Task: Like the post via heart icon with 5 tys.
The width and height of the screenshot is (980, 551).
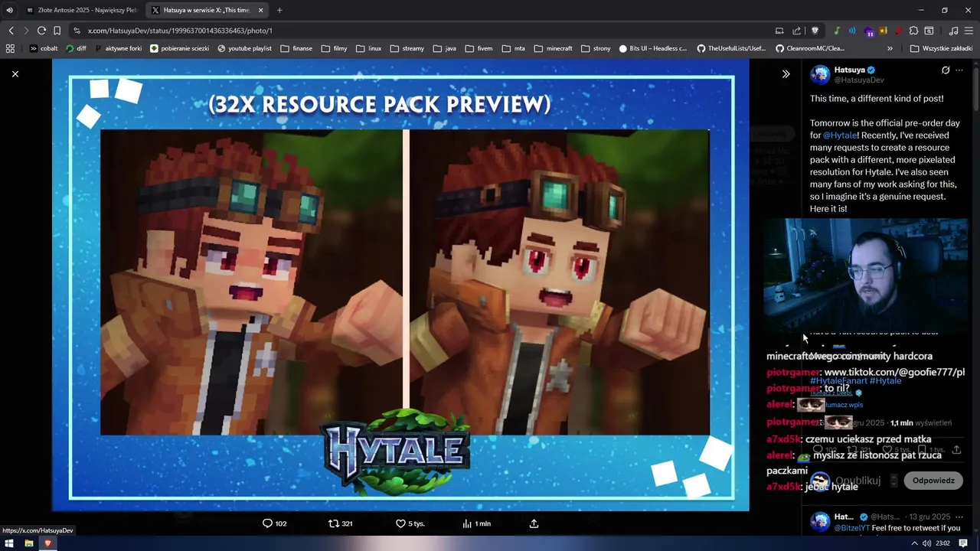Action: [x=410, y=523]
